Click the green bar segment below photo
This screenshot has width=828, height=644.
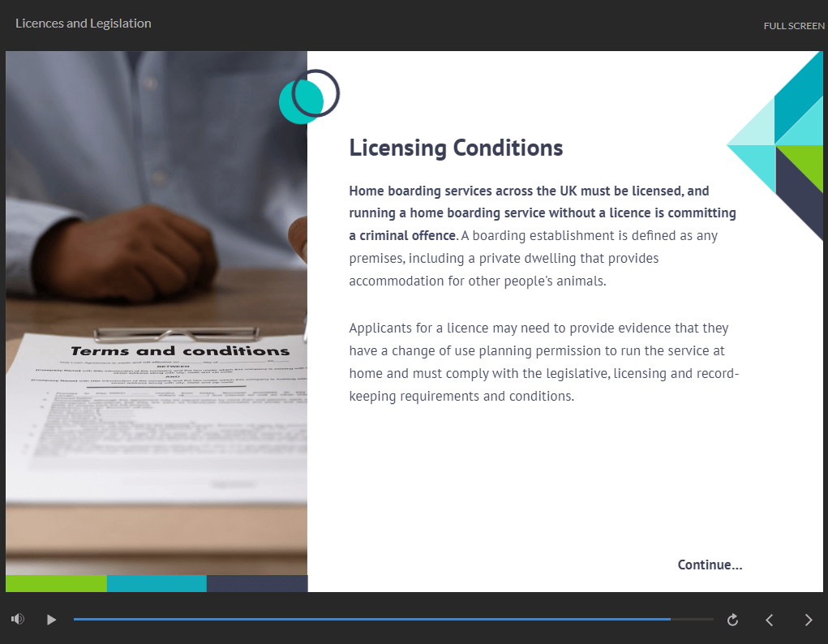coord(56,583)
